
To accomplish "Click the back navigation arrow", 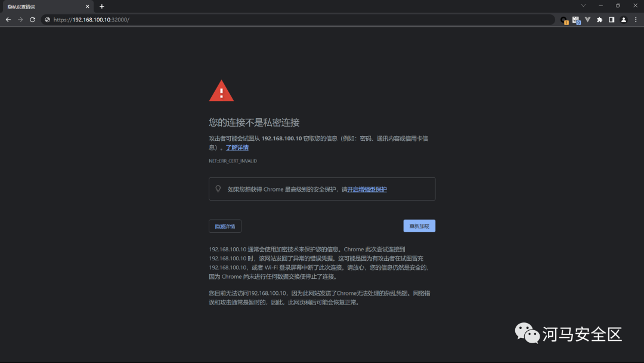I will (8, 20).
